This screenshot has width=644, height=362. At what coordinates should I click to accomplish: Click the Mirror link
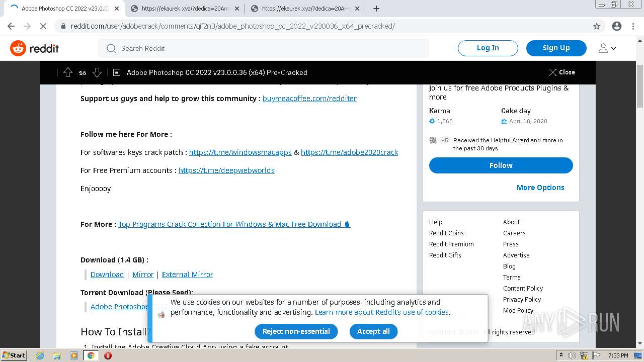pos(143,275)
